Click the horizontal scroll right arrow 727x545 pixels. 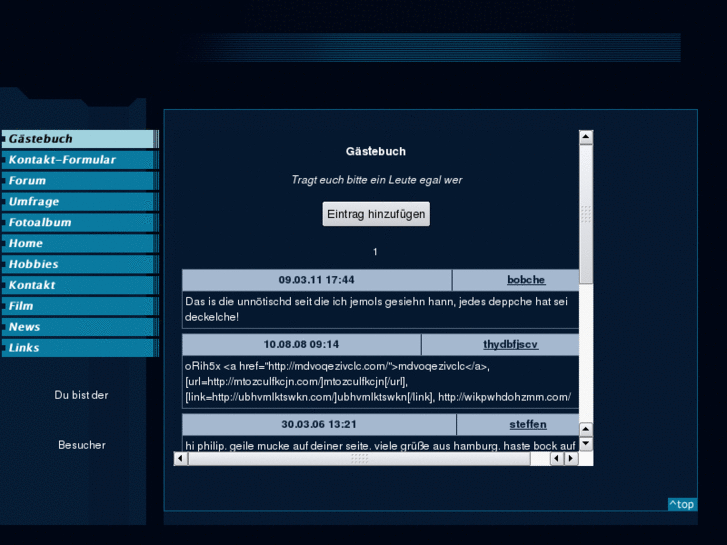click(x=571, y=459)
